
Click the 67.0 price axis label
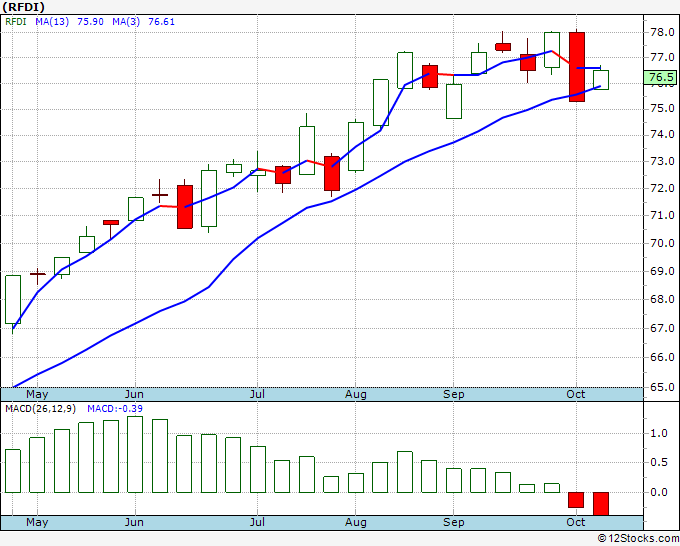tap(662, 328)
